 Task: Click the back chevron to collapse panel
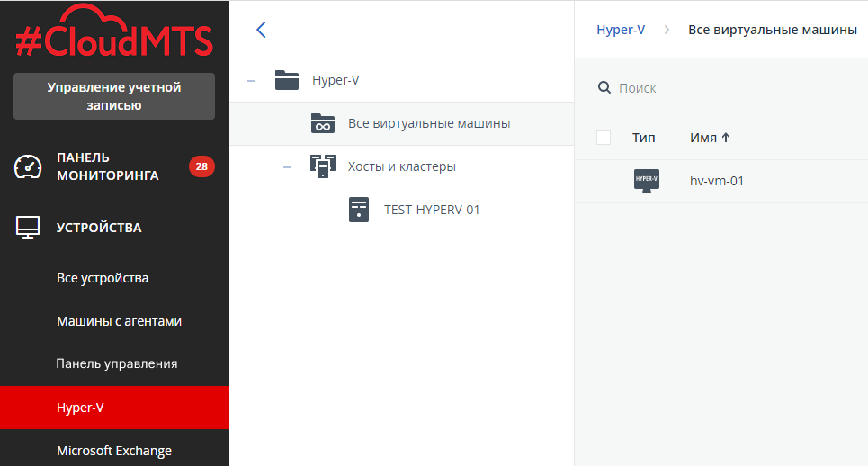(261, 30)
